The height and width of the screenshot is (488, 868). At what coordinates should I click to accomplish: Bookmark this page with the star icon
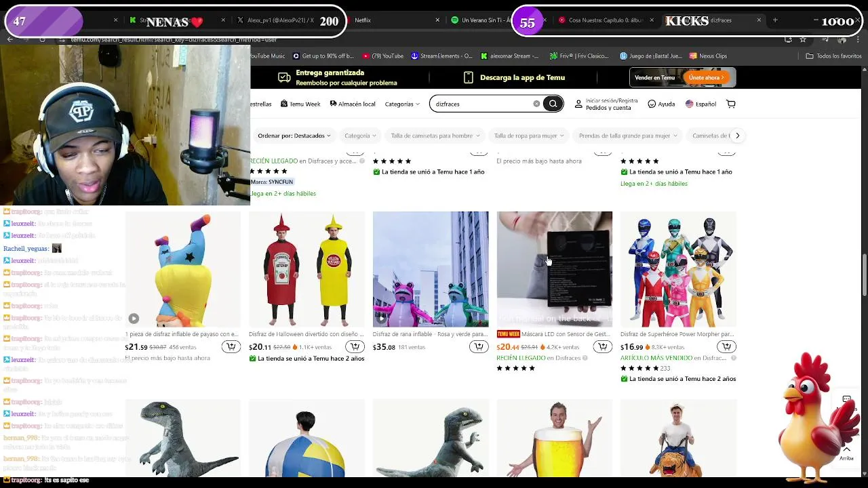(803, 39)
